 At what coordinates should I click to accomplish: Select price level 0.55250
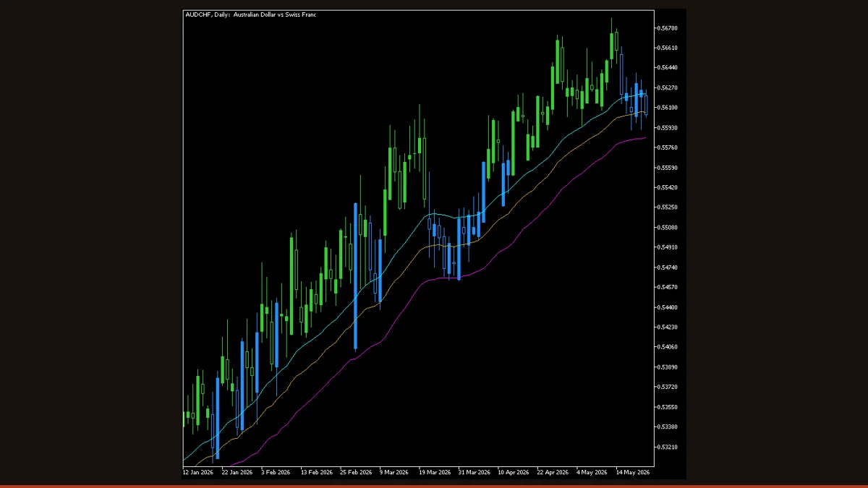668,207
